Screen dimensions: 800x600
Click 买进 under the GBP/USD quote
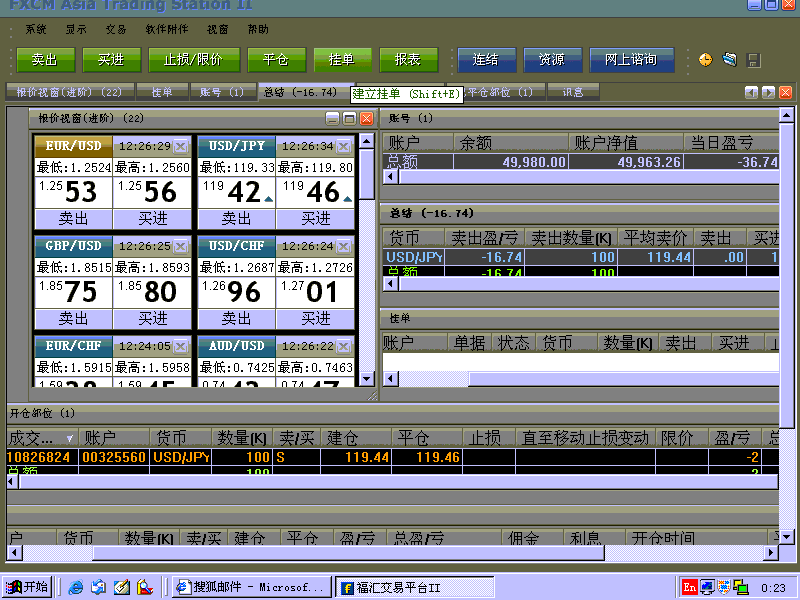pyautogui.click(x=153, y=318)
